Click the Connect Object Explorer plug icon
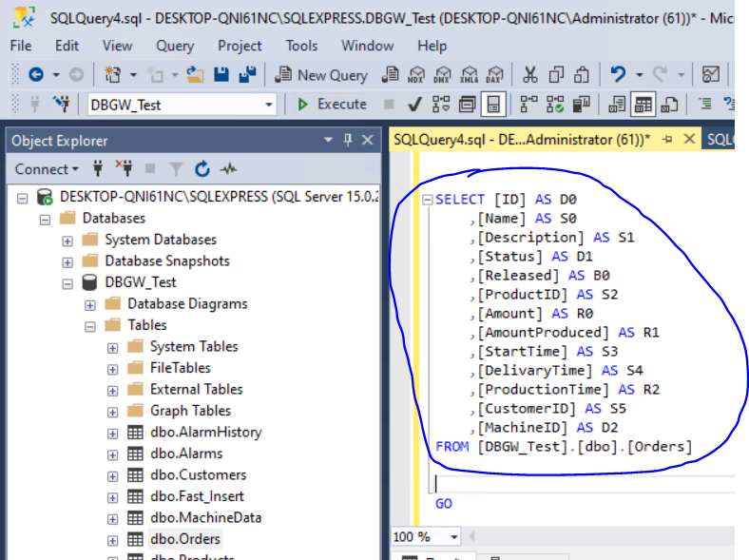 [x=98, y=168]
